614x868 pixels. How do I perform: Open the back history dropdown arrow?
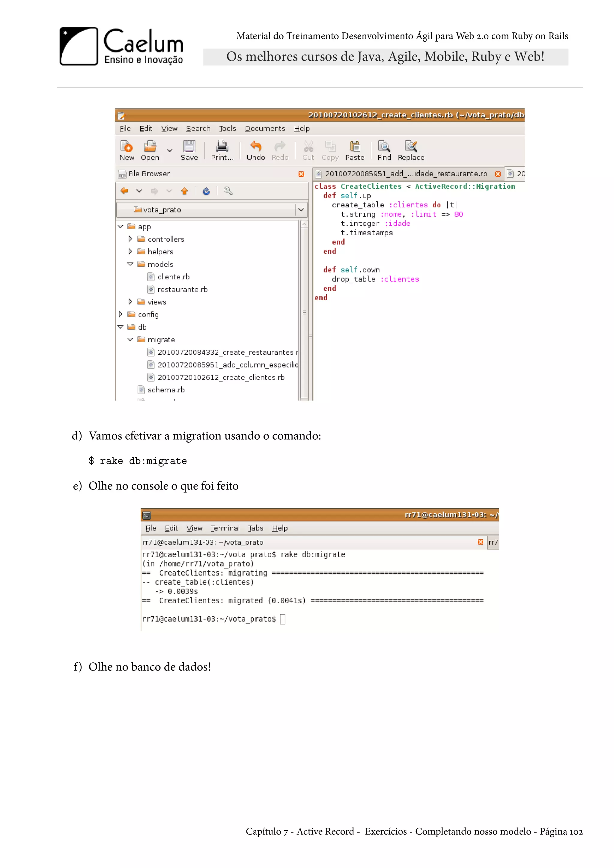click(139, 191)
